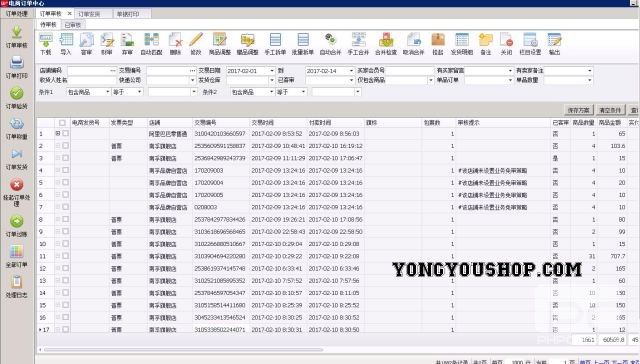Screen dimensions: 640x364
Task: Check the checkbox in row 13
Action: [66, 280]
